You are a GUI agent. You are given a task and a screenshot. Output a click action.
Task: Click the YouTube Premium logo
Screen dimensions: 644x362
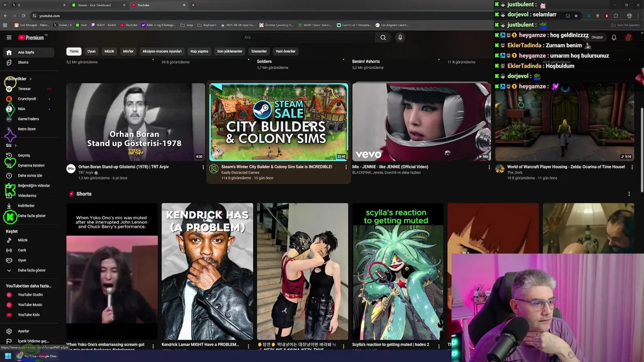click(x=32, y=37)
